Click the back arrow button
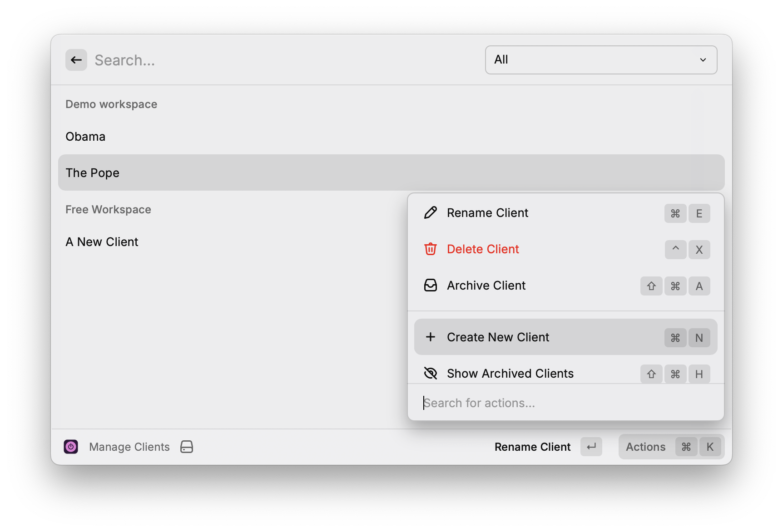783x532 pixels. (76, 60)
